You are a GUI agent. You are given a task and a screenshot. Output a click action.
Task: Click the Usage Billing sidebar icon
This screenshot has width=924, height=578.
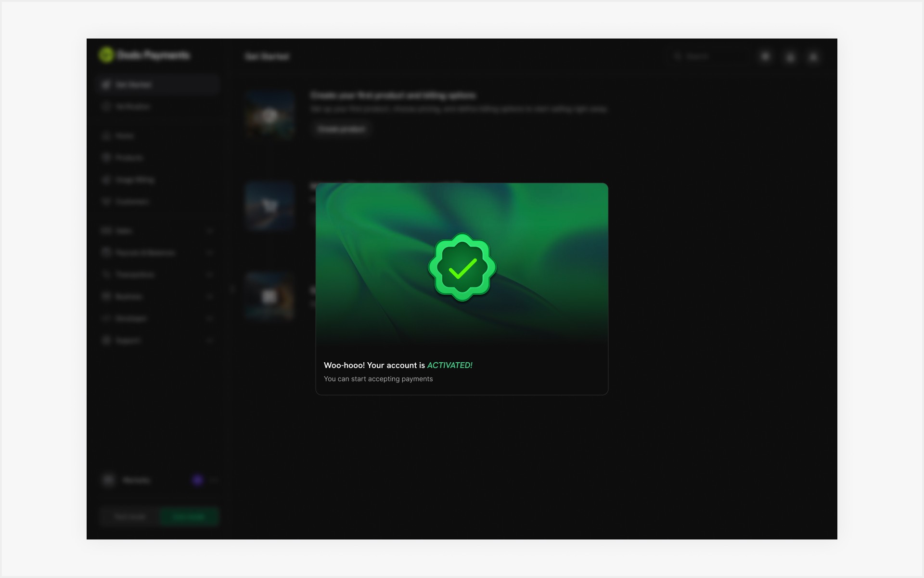pyautogui.click(x=106, y=180)
